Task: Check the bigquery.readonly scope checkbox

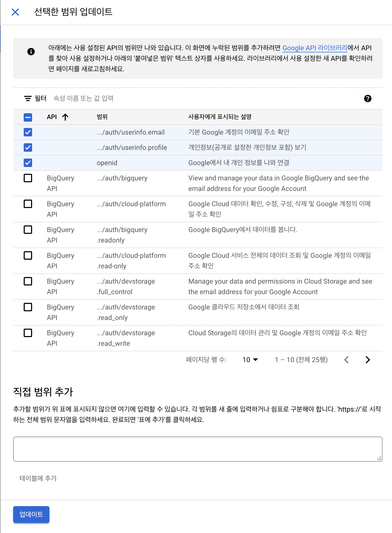Action: [28, 230]
